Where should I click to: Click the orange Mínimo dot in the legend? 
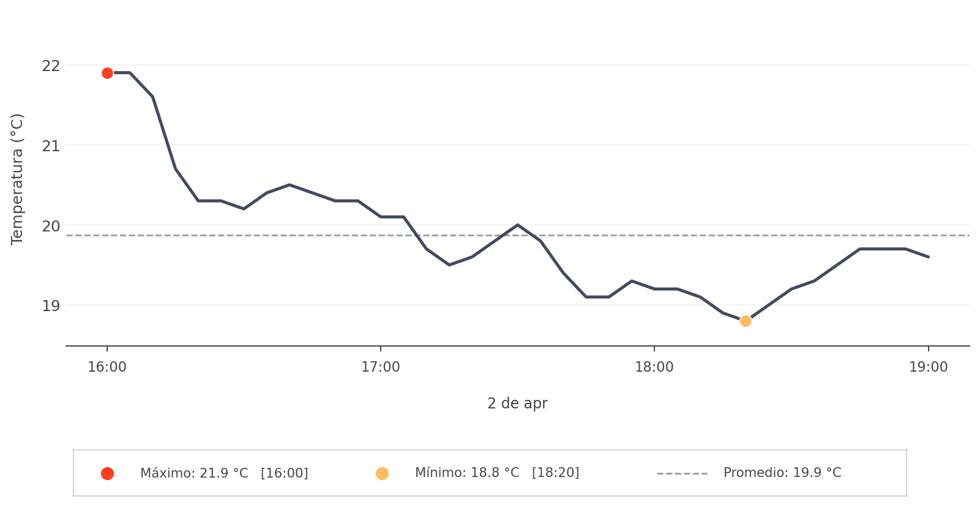(382, 473)
